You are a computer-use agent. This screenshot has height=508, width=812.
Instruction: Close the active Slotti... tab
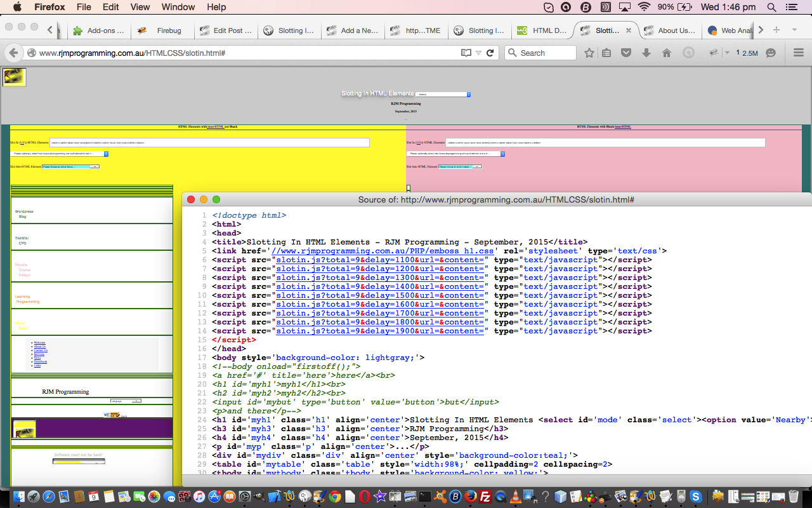point(629,30)
